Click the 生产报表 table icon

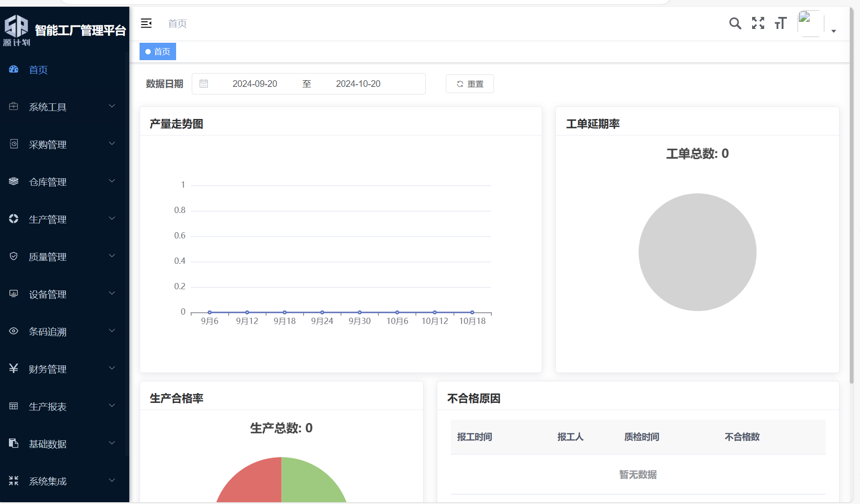click(14, 406)
